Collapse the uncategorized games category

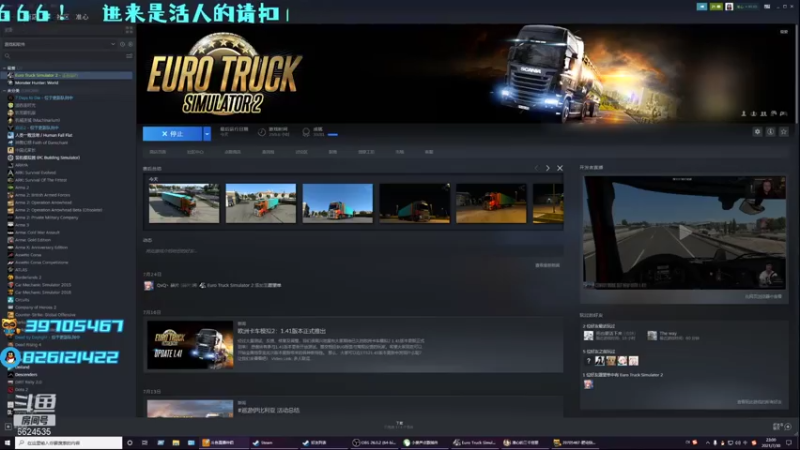coord(5,90)
